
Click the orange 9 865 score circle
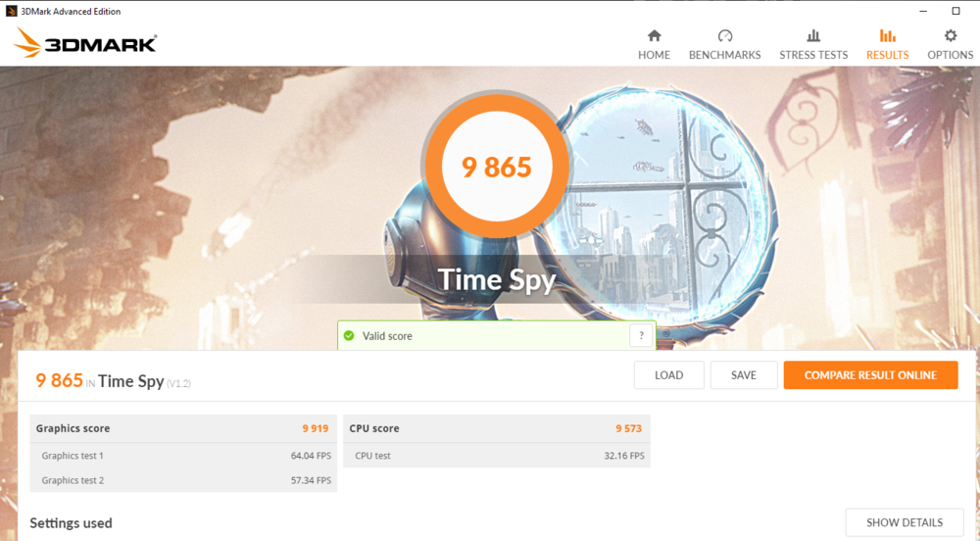(496, 167)
